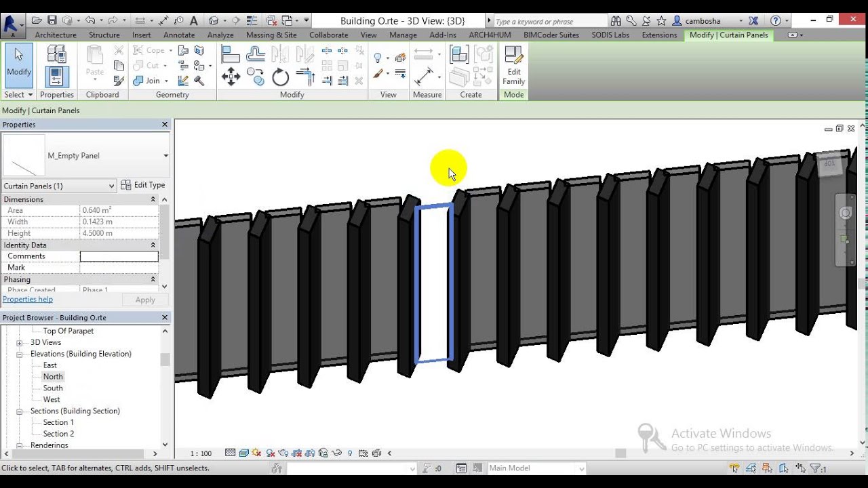This screenshot has width=868, height=488.
Task: Click the Demolish hammer icon
Action: point(199,81)
